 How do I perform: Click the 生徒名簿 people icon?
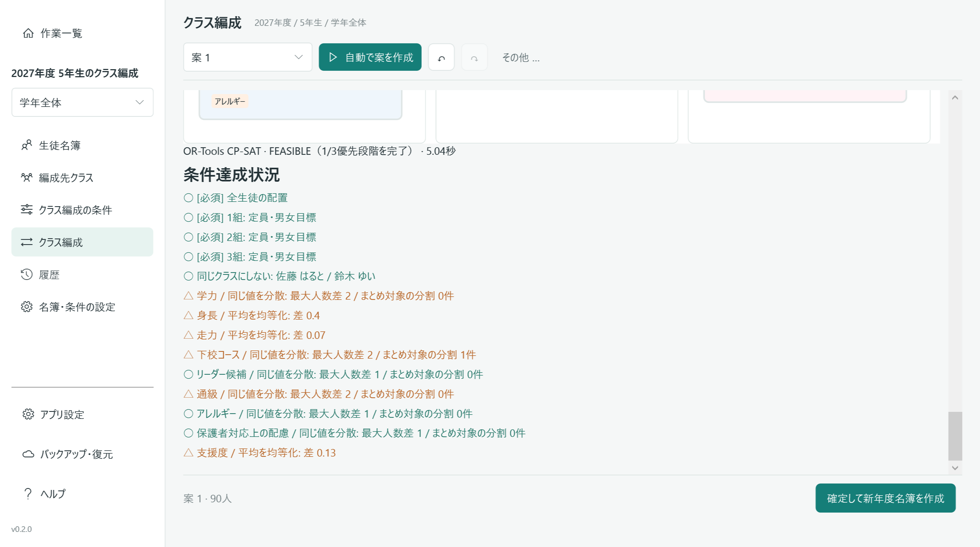(27, 145)
